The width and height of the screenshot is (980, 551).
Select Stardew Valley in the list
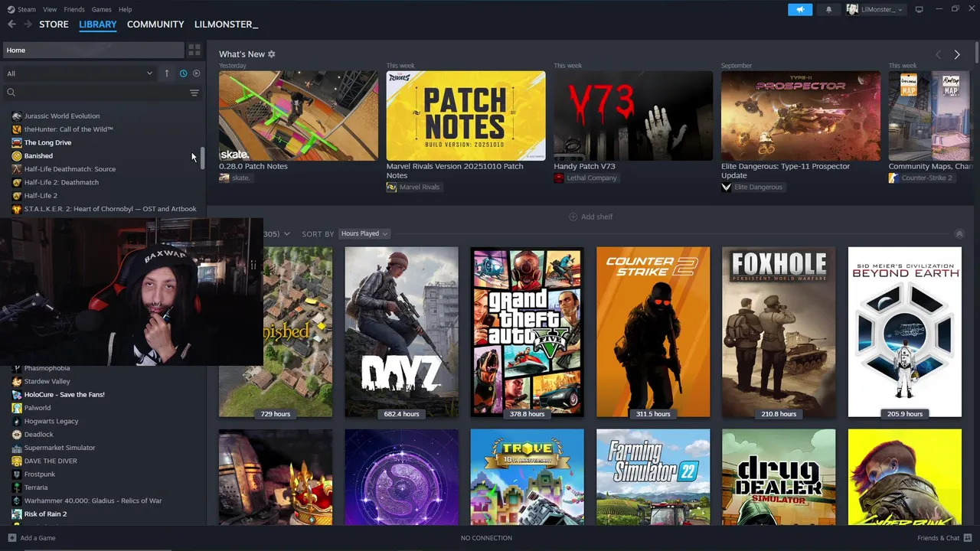point(47,381)
